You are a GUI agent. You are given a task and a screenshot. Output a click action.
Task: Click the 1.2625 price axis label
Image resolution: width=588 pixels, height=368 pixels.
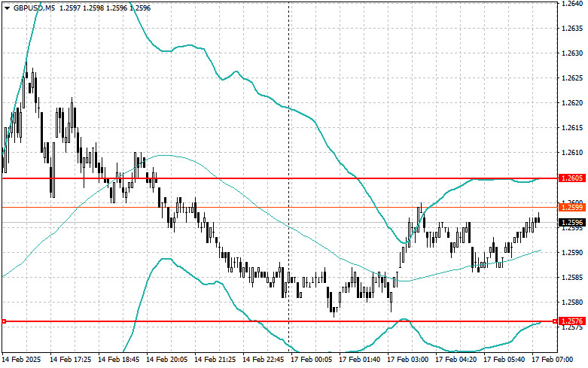point(572,78)
